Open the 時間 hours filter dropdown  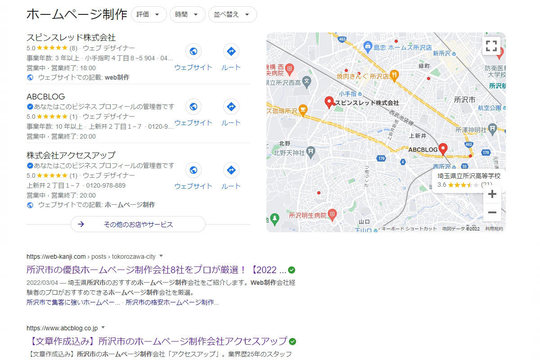(x=187, y=14)
